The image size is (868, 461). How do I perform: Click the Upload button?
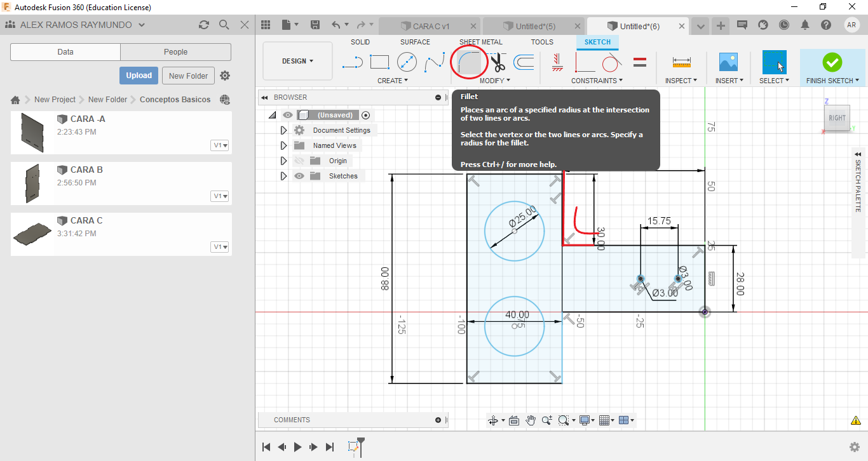139,76
